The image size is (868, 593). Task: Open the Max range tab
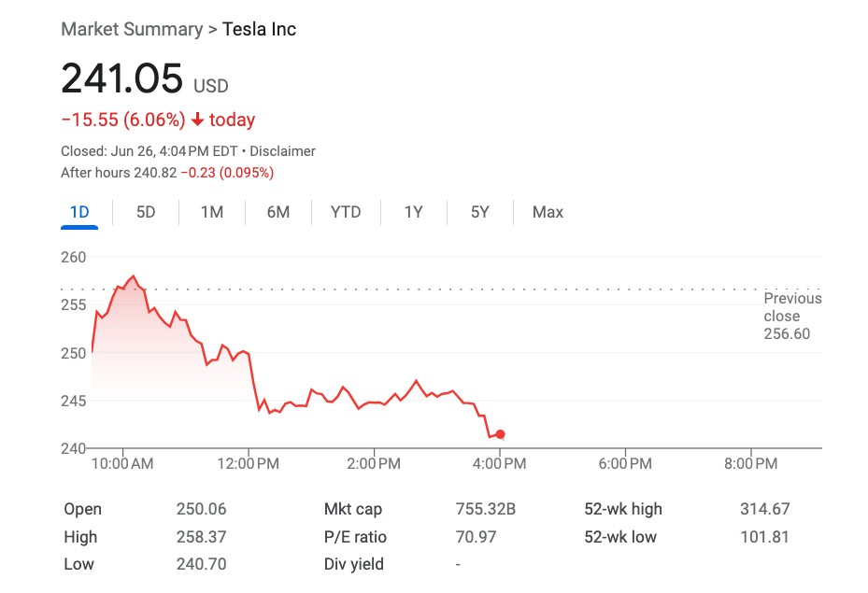pyautogui.click(x=548, y=212)
